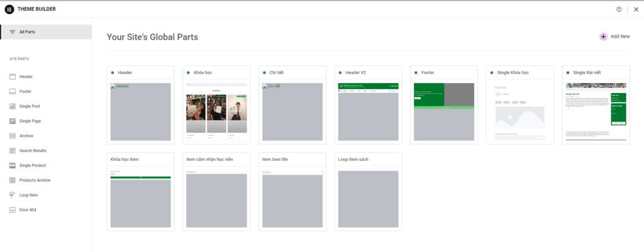The image size is (644, 252).
Task: Close the Theme Builder panel
Action: coord(636,9)
